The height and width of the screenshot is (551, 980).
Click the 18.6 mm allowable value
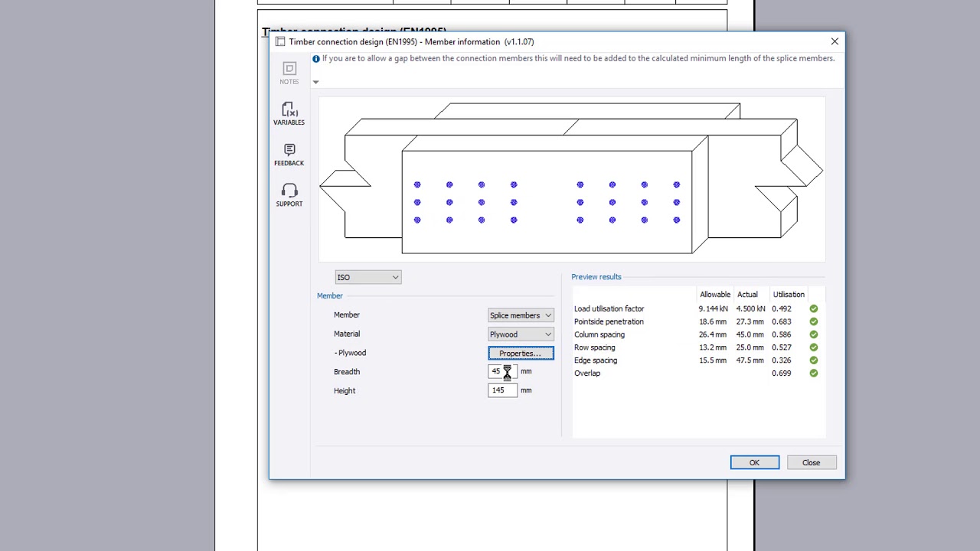tap(713, 322)
